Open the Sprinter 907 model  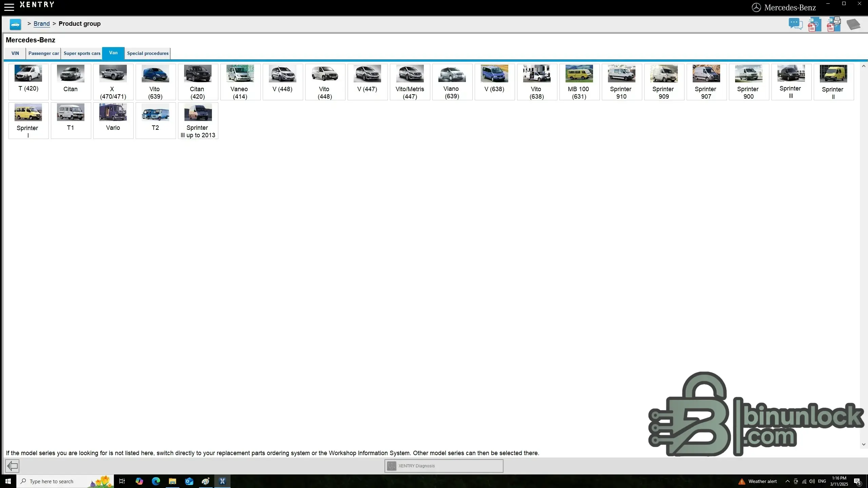(x=707, y=82)
